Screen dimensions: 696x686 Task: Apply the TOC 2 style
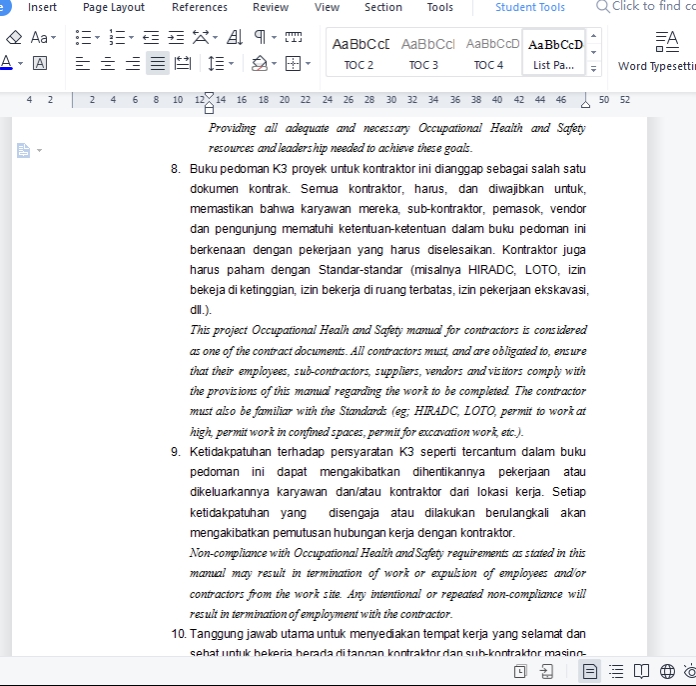pos(359,53)
